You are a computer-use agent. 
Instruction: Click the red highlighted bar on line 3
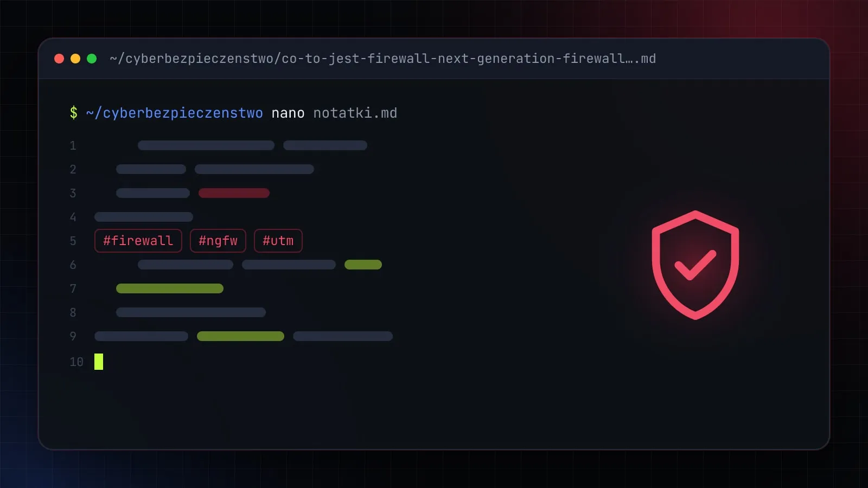[234, 193]
